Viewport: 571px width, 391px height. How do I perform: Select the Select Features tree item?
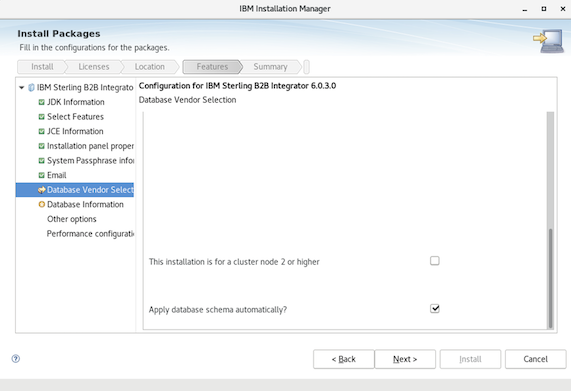coord(75,117)
